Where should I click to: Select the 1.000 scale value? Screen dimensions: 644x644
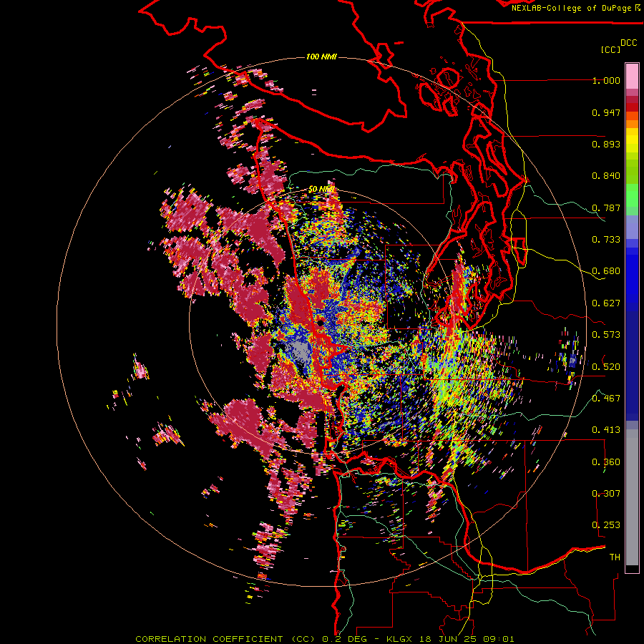[606, 80]
